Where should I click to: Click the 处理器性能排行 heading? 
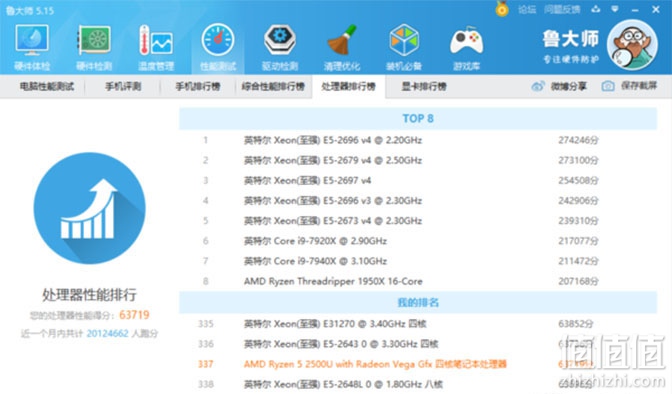coord(89,295)
